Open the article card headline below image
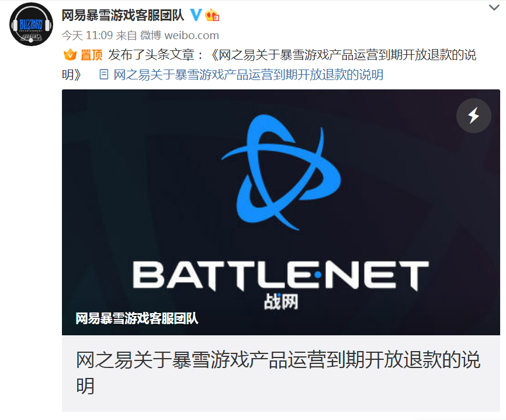This screenshot has width=506, height=420. (x=278, y=373)
